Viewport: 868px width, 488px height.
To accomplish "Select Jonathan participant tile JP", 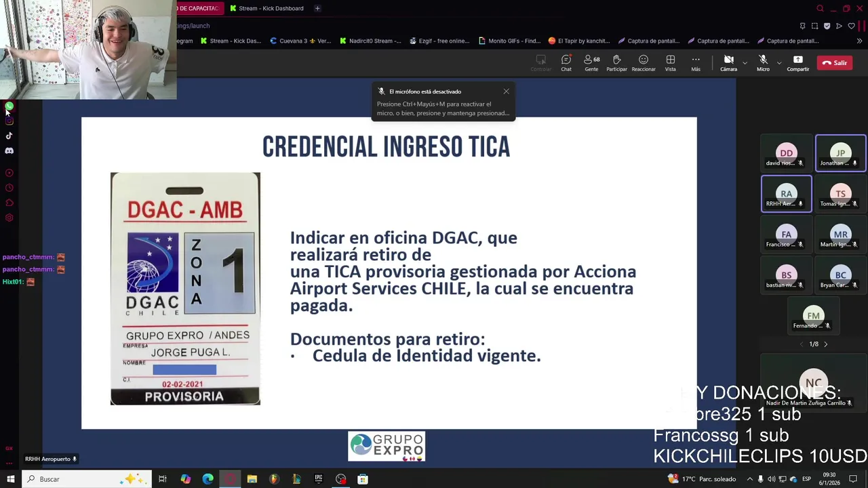I will pyautogui.click(x=840, y=155).
